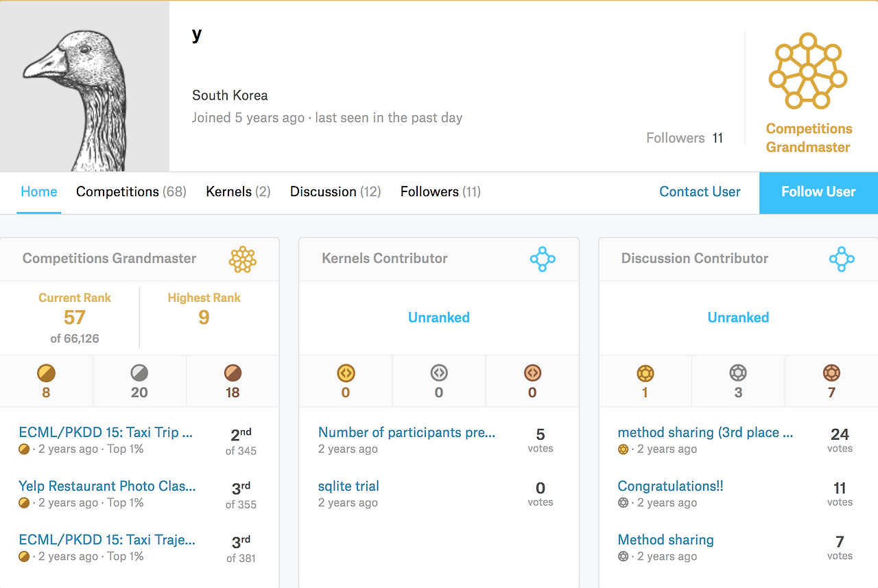This screenshot has height=588, width=878.
Task: Open the Congratulations!! discussion post
Action: [x=670, y=486]
